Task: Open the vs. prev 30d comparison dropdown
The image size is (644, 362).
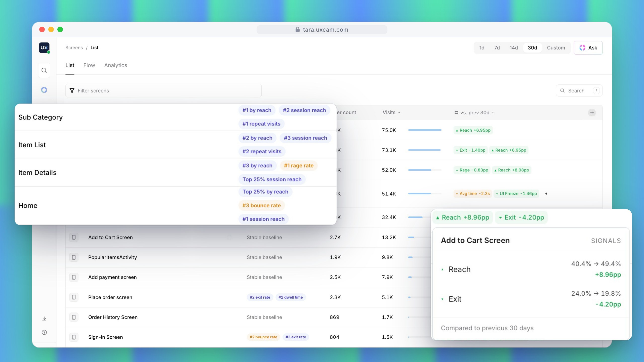Action: tap(475, 113)
